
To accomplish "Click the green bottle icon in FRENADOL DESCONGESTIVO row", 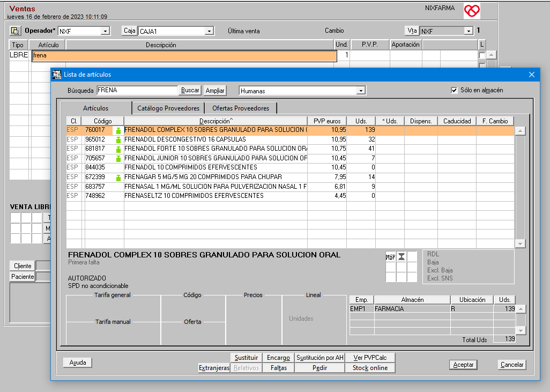I will (x=118, y=139).
